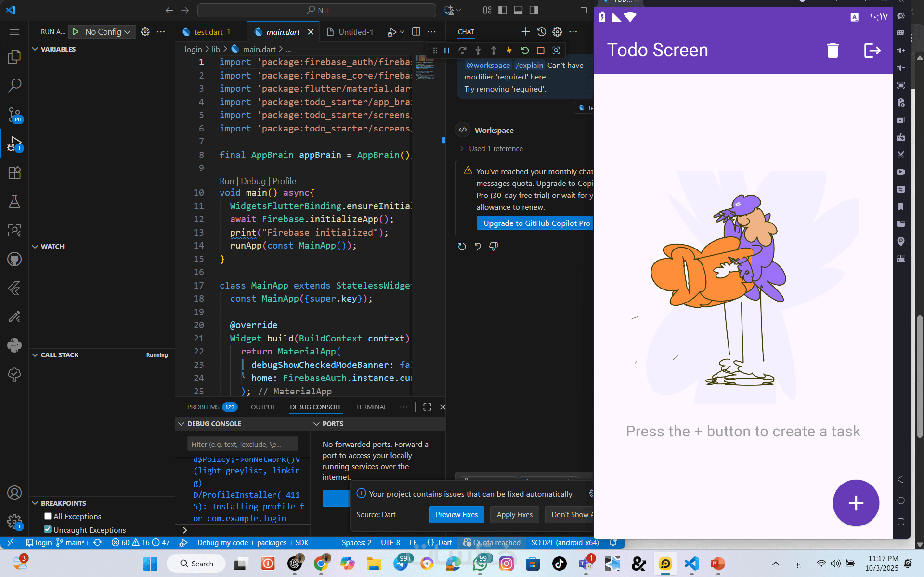
Task: Click the Profile CodeLens above main()
Action: coord(284,181)
